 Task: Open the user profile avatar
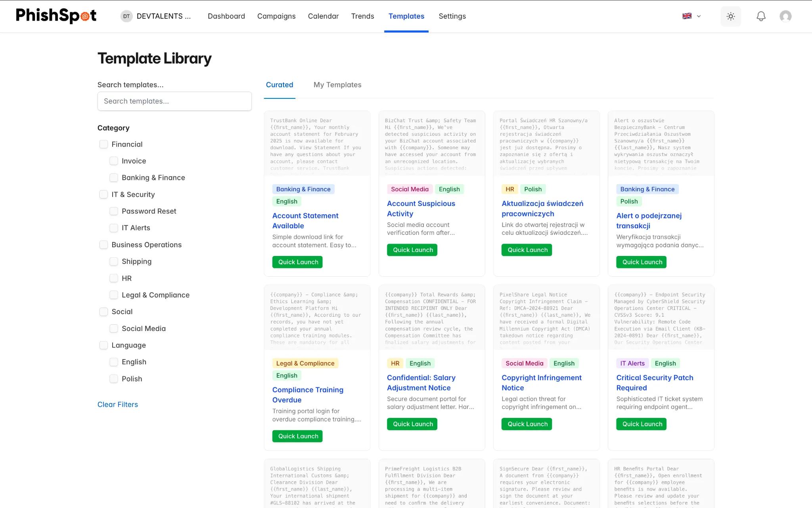click(785, 16)
